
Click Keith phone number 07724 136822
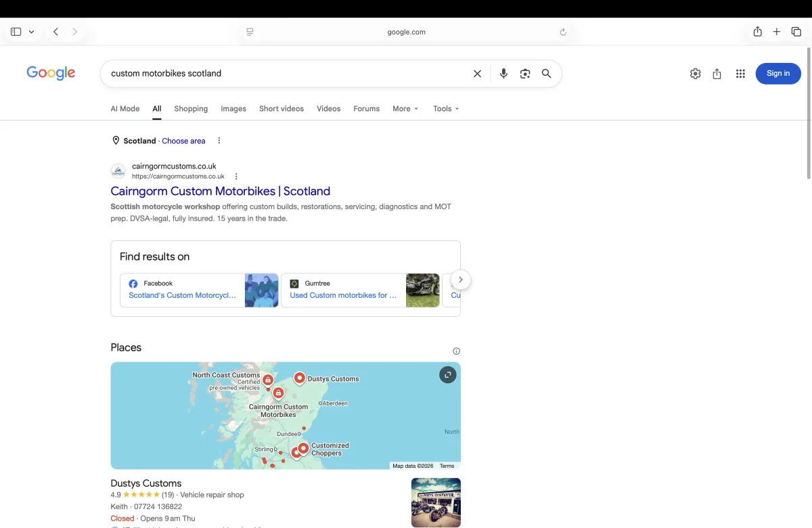(x=158, y=506)
